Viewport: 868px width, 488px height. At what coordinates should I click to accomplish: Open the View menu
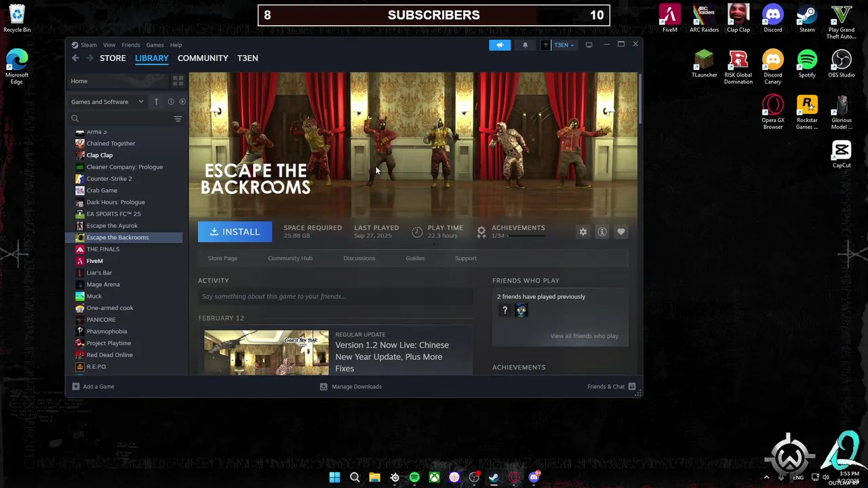click(x=109, y=45)
